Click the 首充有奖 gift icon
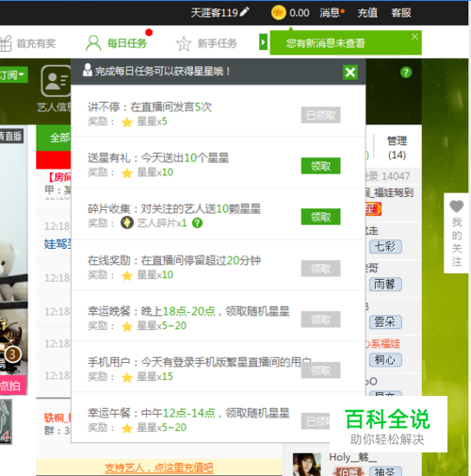471x476 pixels. tap(6, 43)
